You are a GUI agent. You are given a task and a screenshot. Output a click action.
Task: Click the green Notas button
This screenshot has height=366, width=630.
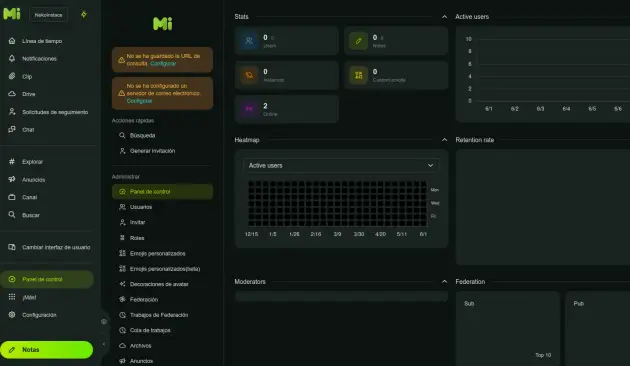coord(47,350)
